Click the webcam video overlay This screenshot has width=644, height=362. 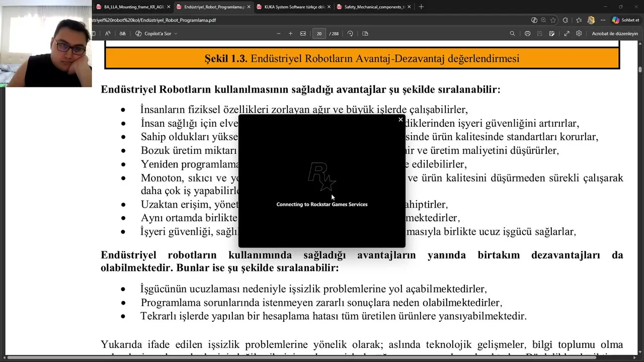point(46,44)
